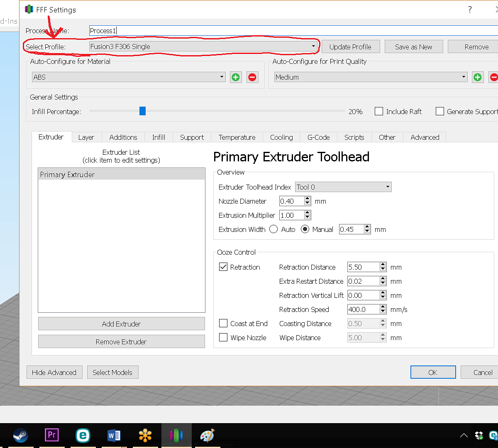Check the Include Raft option
The image size is (498, 448).
tap(379, 112)
